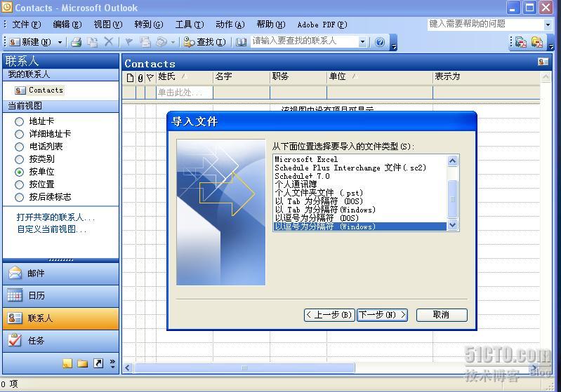561x392 pixels.
Task: Click the New Message to Contact icon
Action: (x=145, y=42)
